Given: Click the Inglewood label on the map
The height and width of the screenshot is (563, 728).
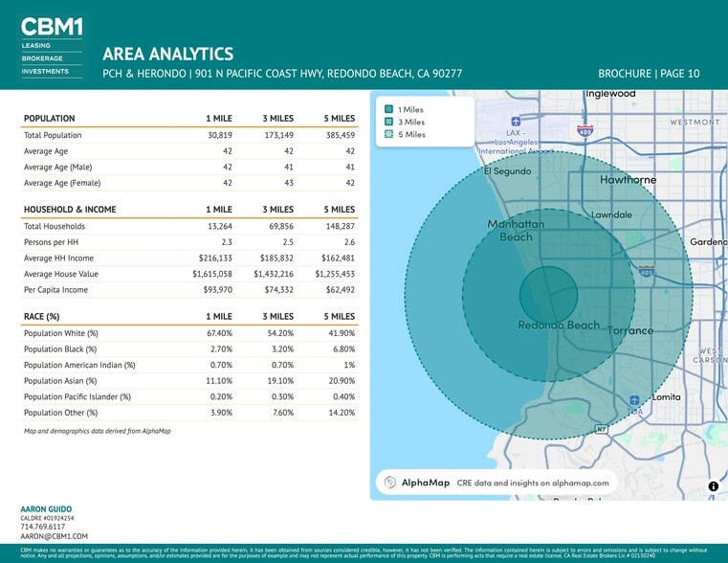Looking at the screenshot, I should tap(610, 94).
